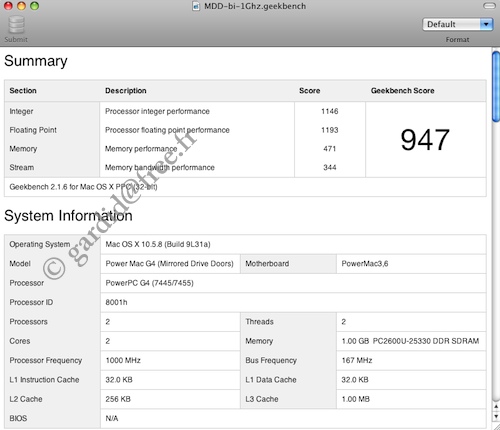Click the Threads label
The height and width of the screenshot is (430, 500).
pyautogui.click(x=259, y=322)
